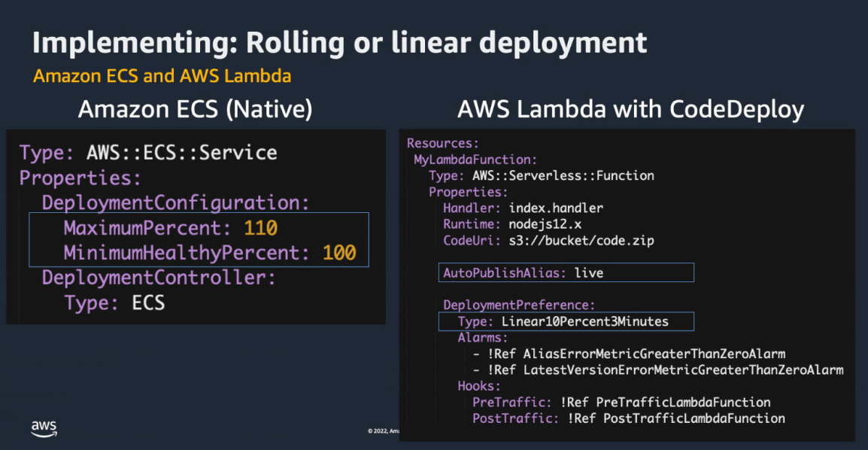This screenshot has height=450, width=868.
Task: Select the AliasErrorMetricGreaterThanZeroAlarm reference
Action: click(x=654, y=354)
